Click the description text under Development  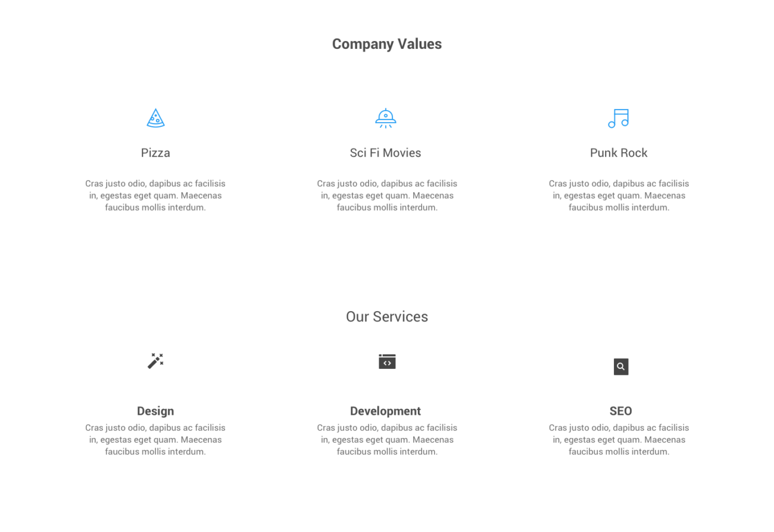tap(386, 439)
